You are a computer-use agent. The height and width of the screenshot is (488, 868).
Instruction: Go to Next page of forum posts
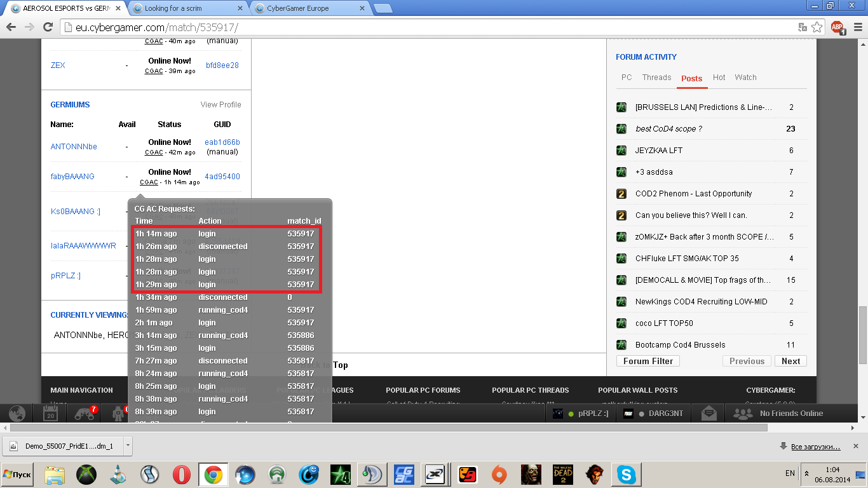pyautogui.click(x=790, y=361)
